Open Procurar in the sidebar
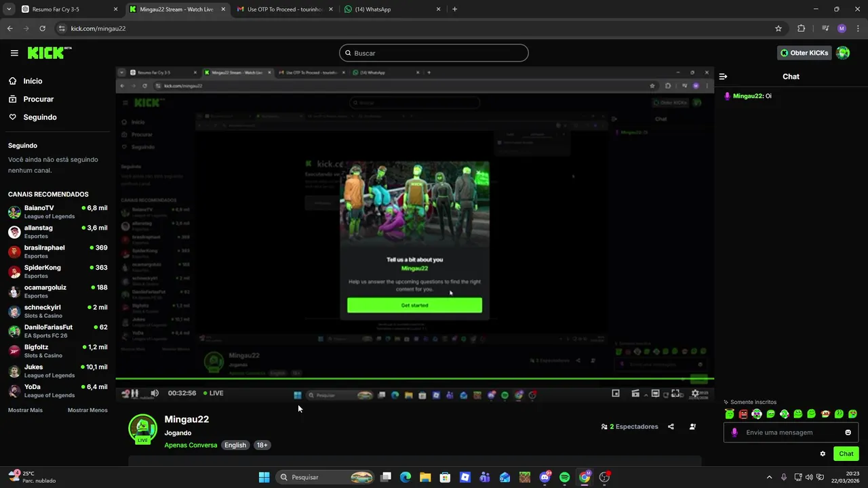The width and height of the screenshot is (868, 488). [x=38, y=99]
